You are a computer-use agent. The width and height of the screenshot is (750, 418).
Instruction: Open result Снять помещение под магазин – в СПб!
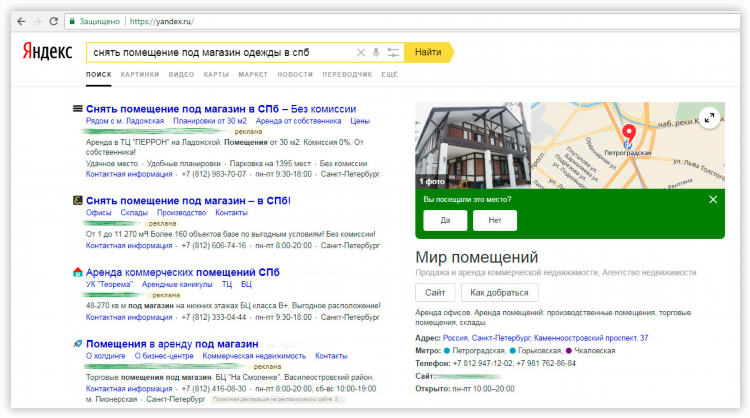[x=188, y=200]
